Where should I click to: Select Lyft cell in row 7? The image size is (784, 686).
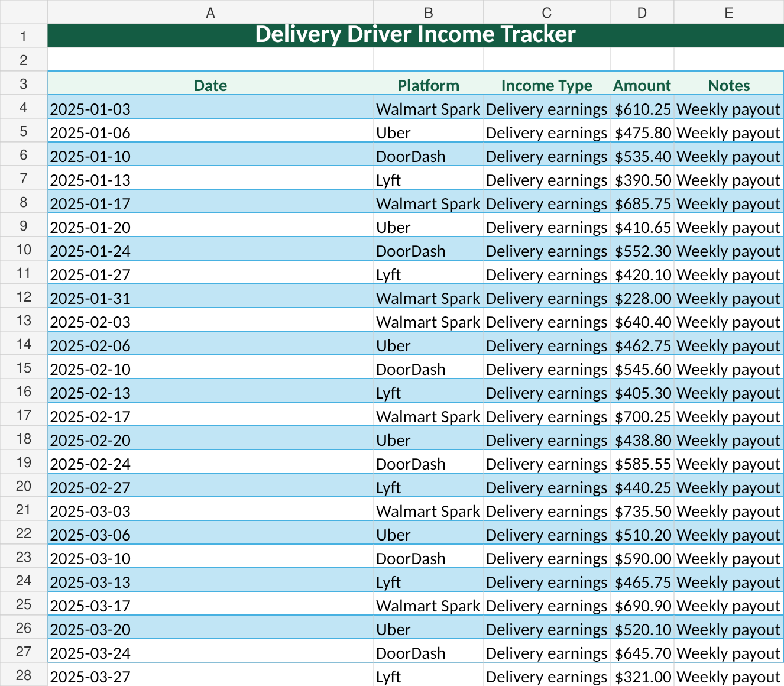click(429, 178)
